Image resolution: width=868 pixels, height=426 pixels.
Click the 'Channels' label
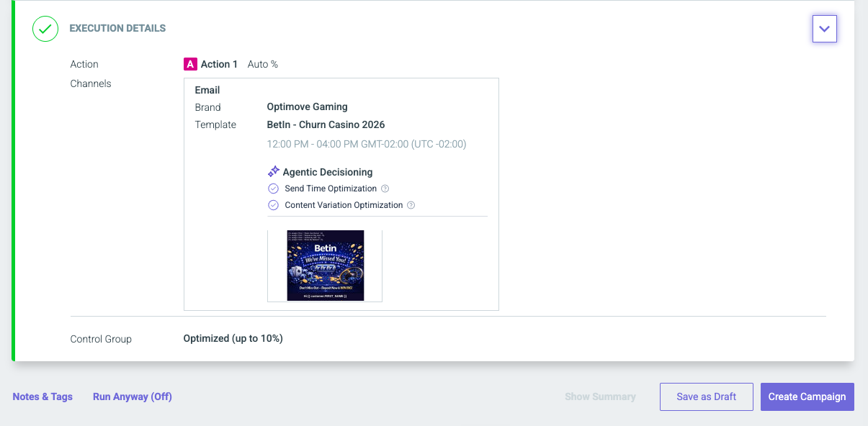click(x=91, y=83)
